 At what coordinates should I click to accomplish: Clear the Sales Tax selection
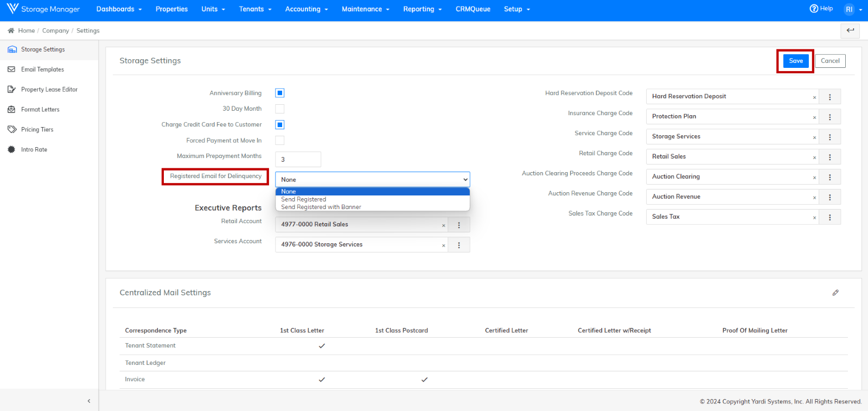click(x=814, y=218)
